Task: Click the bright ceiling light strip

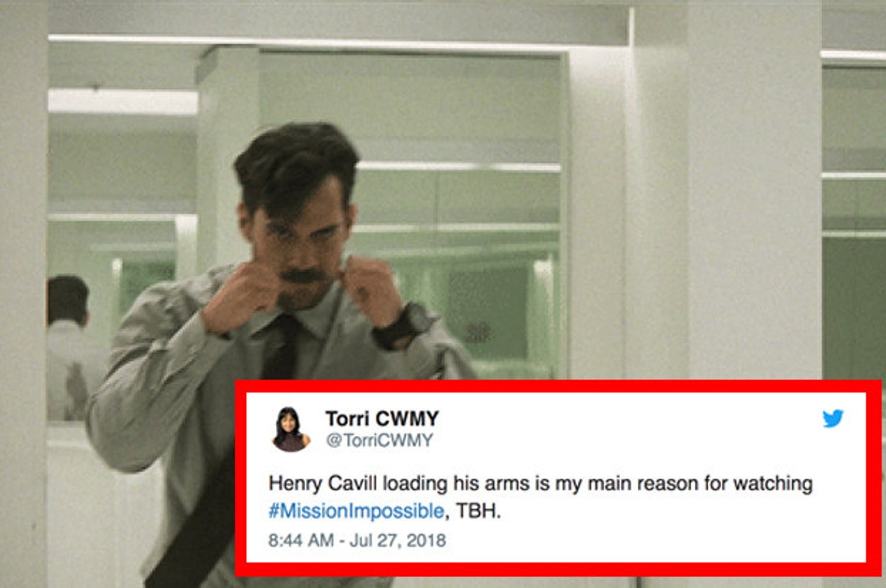Action: (123, 101)
